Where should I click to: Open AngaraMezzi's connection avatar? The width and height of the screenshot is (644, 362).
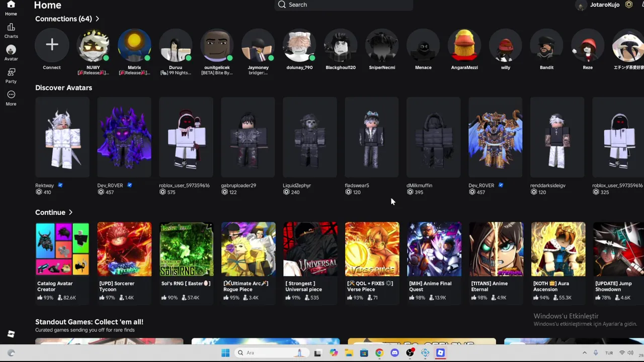(464, 45)
